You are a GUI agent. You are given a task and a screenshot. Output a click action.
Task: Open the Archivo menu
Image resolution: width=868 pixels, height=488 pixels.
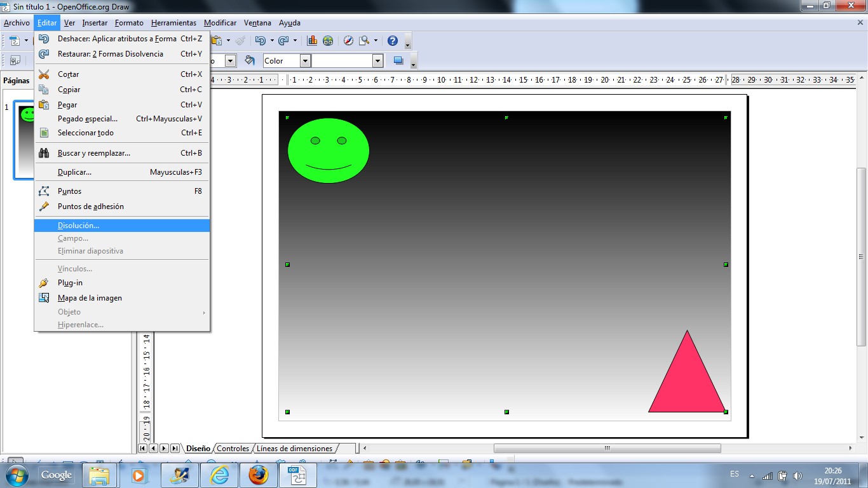(x=17, y=23)
